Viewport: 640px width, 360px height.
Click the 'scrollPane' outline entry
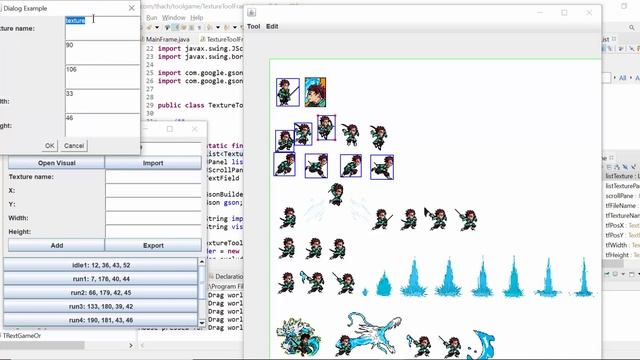[621, 196]
